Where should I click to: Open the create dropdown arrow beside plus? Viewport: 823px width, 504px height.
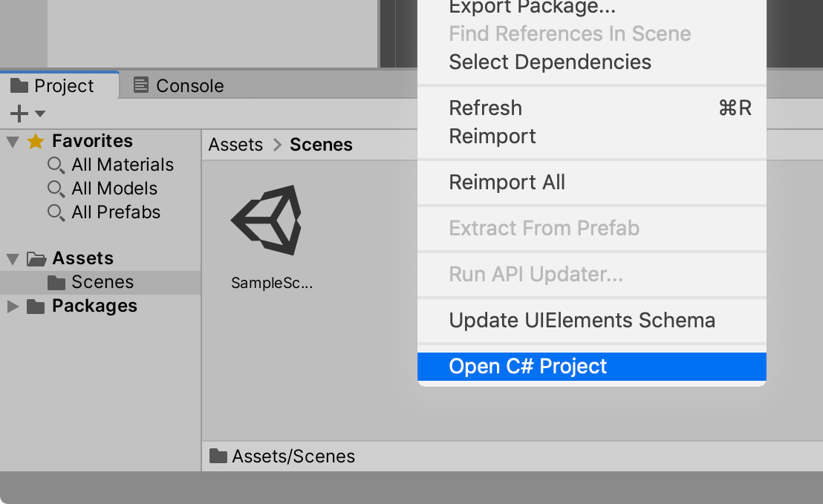pyautogui.click(x=40, y=114)
